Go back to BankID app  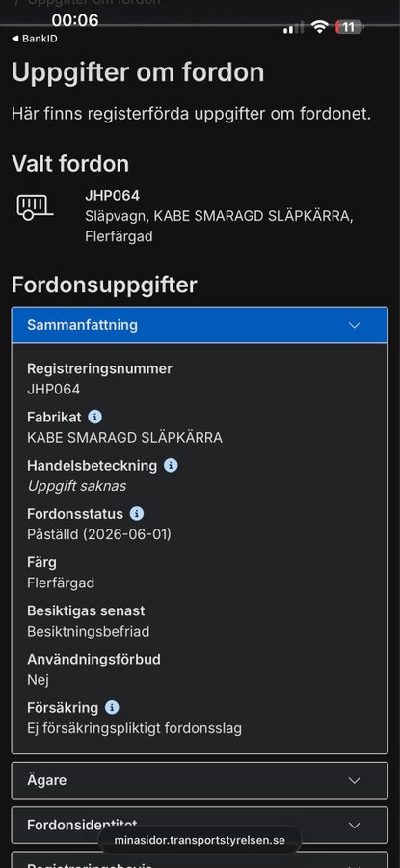click(35, 39)
